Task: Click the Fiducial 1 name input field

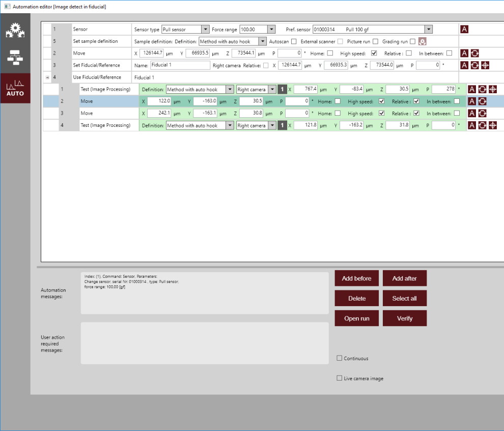Action: tap(180, 65)
